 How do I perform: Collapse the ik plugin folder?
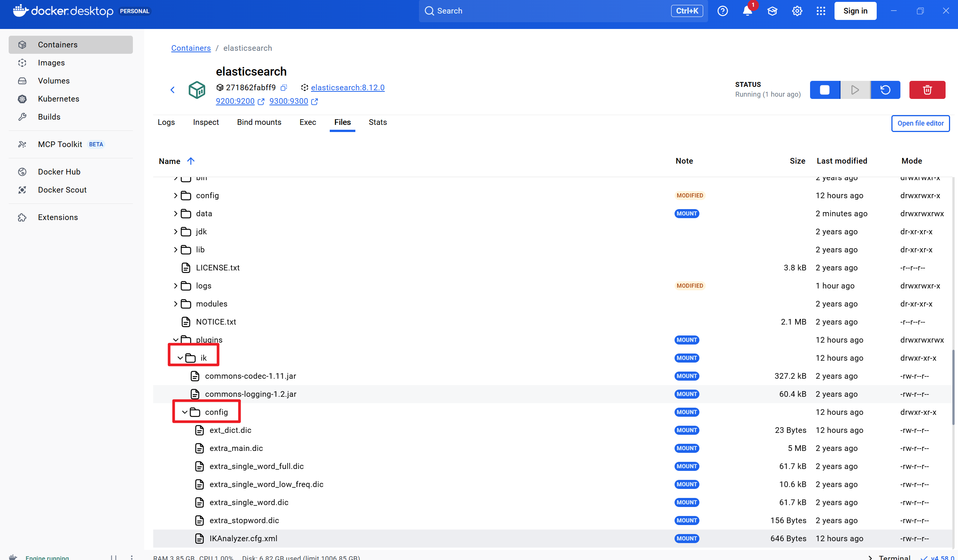click(180, 358)
